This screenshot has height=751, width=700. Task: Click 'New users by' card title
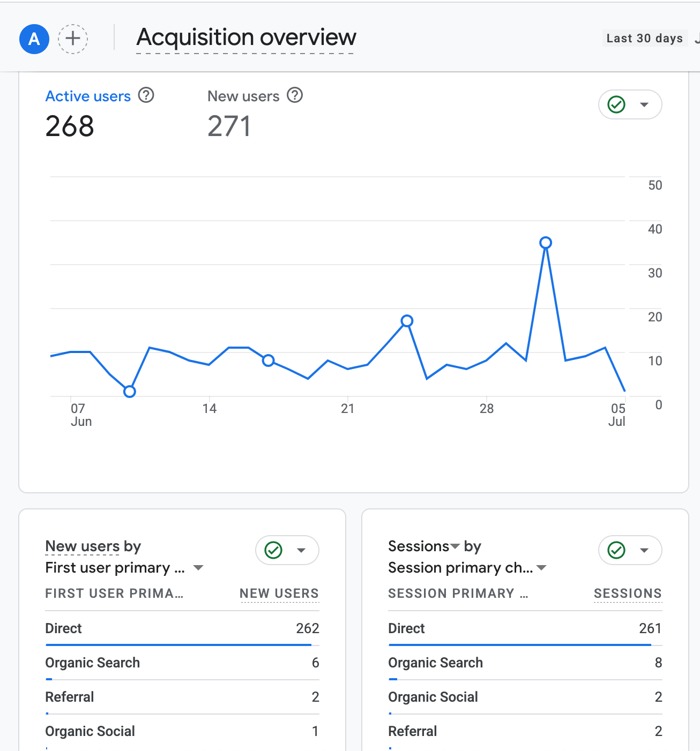(x=93, y=546)
